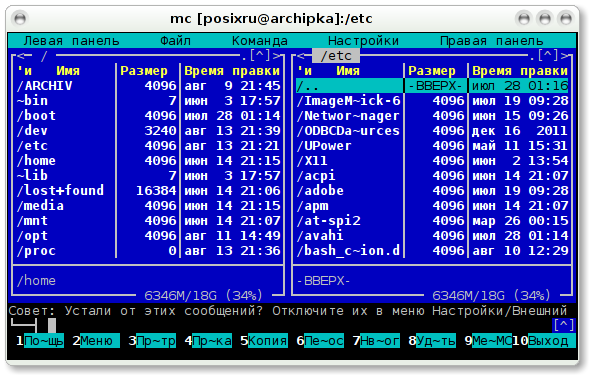Image resolution: width=589 pixels, height=375 pixels.
Task: Open the Левая панель menu
Action: pyautogui.click(x=71, y=41)
